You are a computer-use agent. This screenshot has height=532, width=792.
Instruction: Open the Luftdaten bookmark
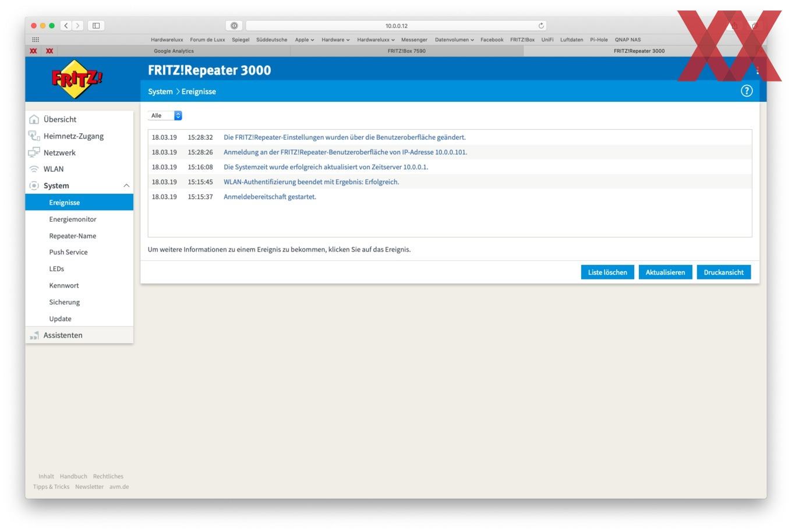pos(572,40)
